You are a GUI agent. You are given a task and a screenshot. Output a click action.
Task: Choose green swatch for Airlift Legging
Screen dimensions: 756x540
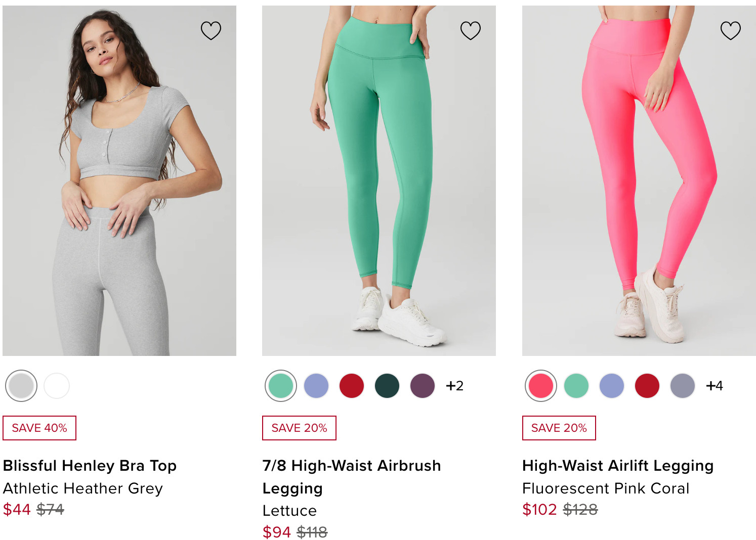click(x=576, y=386)
